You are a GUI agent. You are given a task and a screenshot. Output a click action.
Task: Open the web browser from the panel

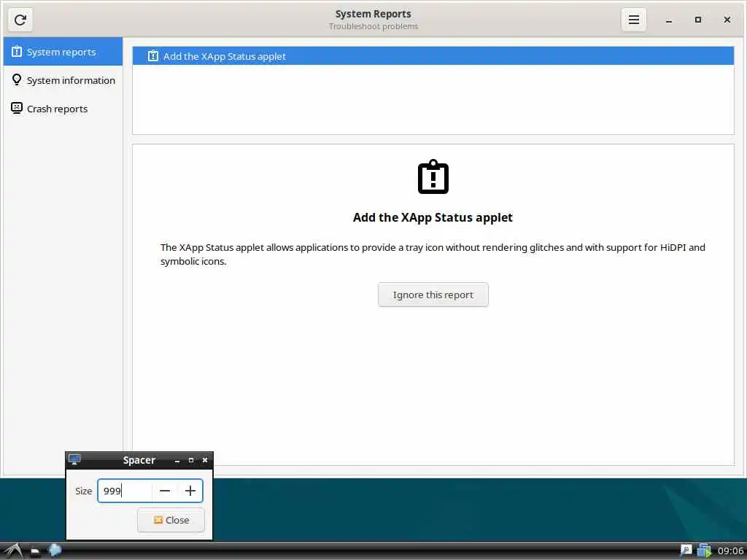[55, 551]
